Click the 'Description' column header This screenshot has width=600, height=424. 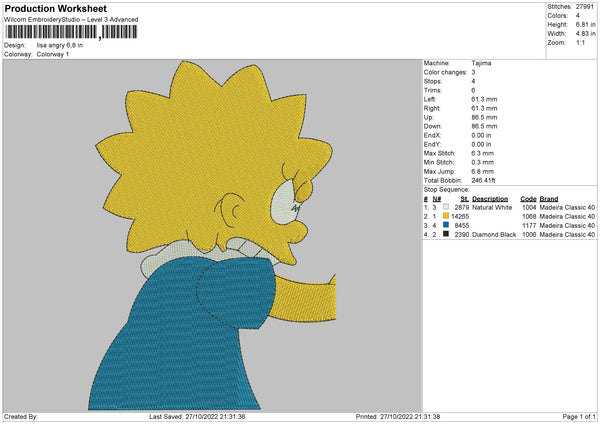click(490, 199)
